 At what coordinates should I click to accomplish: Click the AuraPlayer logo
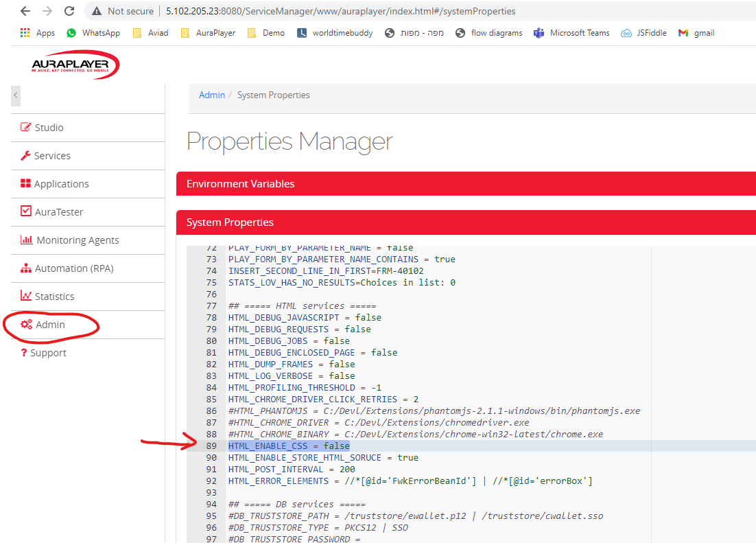point(75,65)
